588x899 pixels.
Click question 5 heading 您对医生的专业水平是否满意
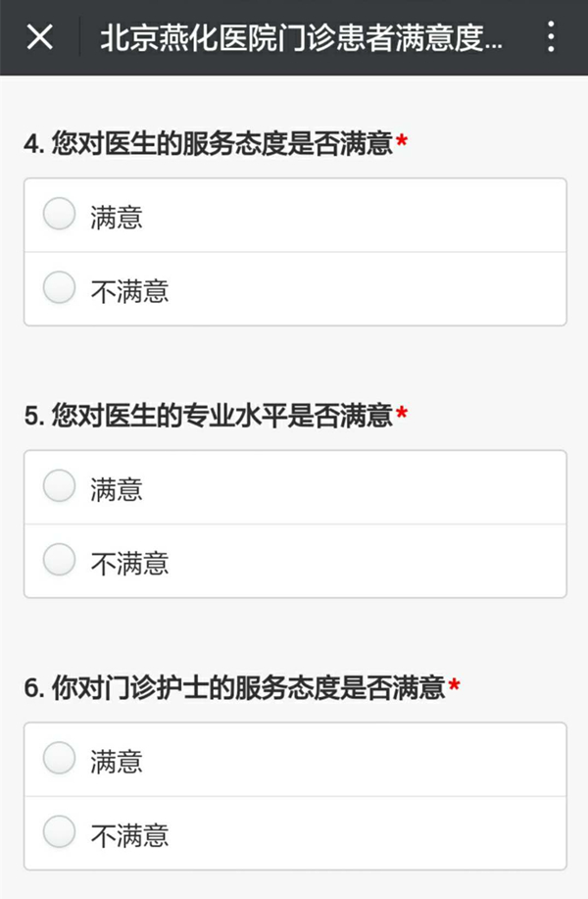tap(209, 415)
